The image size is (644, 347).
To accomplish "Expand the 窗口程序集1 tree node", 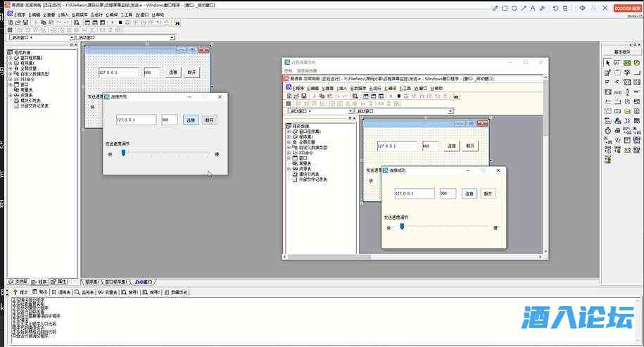I will [10, 58].
